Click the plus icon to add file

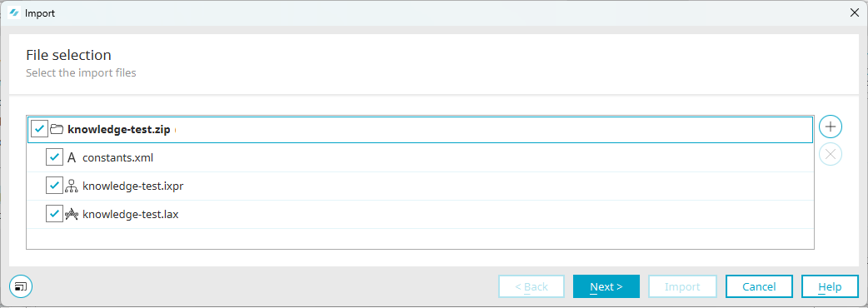click(x=831, y=127)
